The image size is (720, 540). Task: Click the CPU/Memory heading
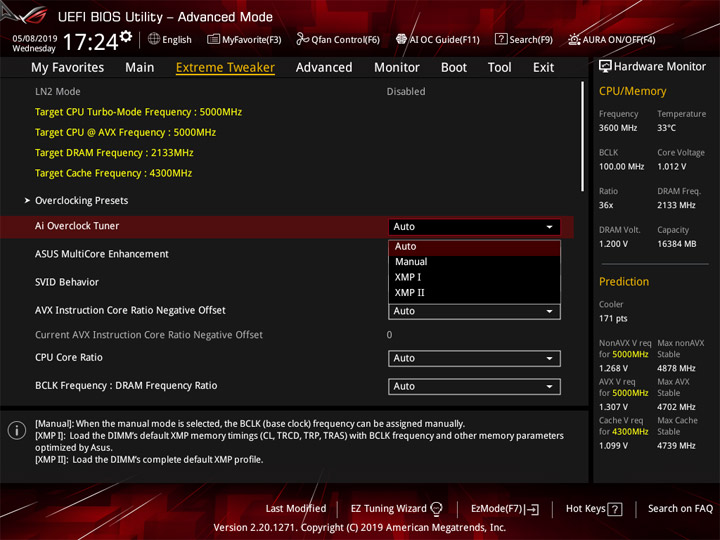(632, 91)
